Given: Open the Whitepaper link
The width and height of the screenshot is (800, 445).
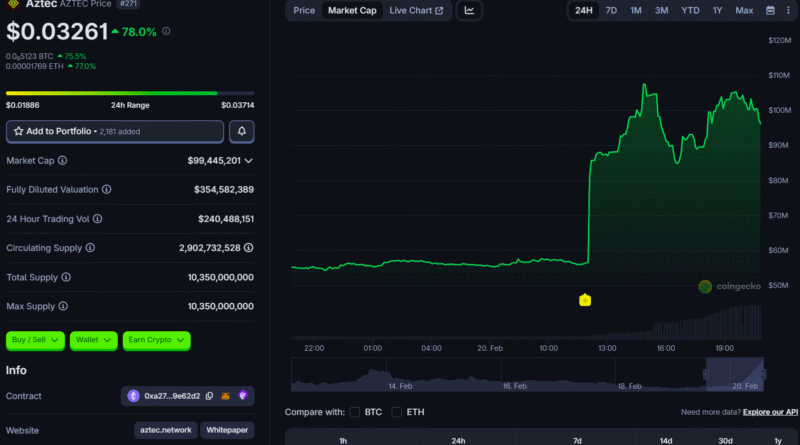Looking at the screenshot, I should pyautogui.click(x=227, y=430).
